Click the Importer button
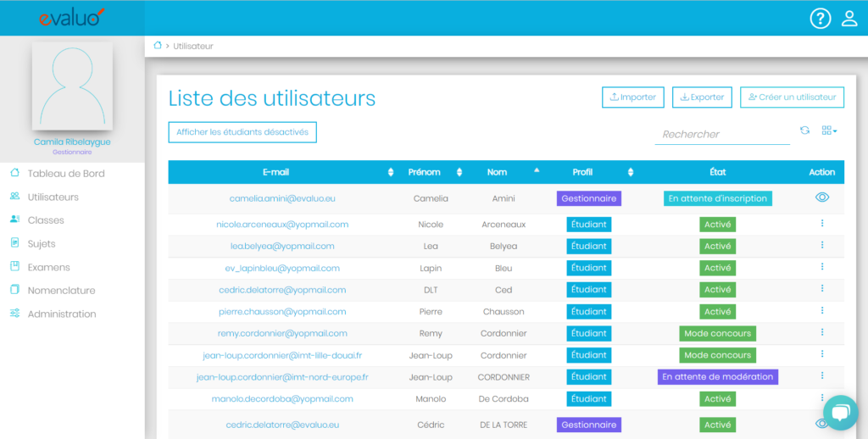The height and width of the screenshot is (439, 868). 632,97
